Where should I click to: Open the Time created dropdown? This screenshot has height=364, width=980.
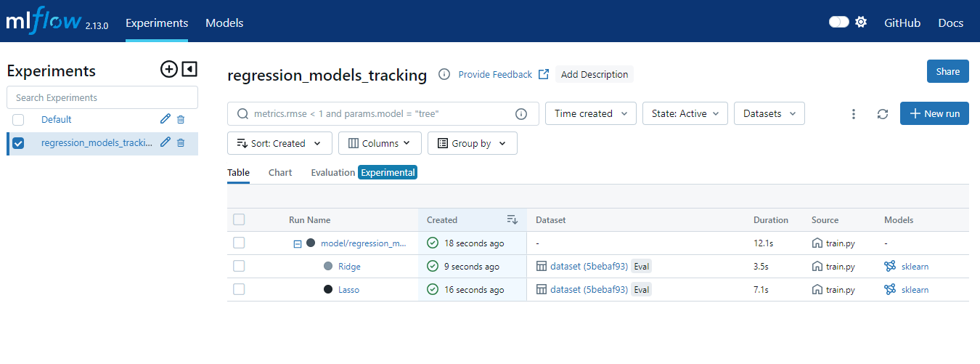click(x=591, y=113)
